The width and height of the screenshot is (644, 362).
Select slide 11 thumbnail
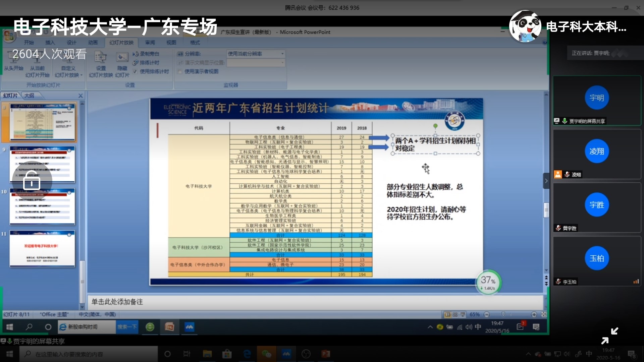(x=42, y=249)
